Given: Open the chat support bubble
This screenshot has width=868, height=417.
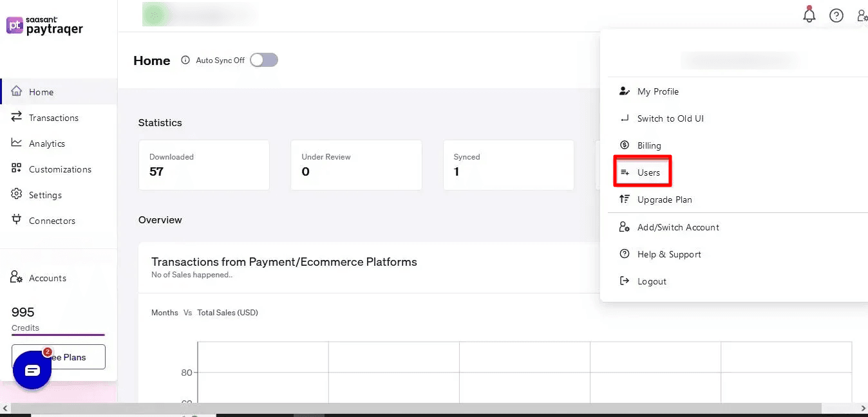Looking at the screenshot, I should click(x=32, y=369).
